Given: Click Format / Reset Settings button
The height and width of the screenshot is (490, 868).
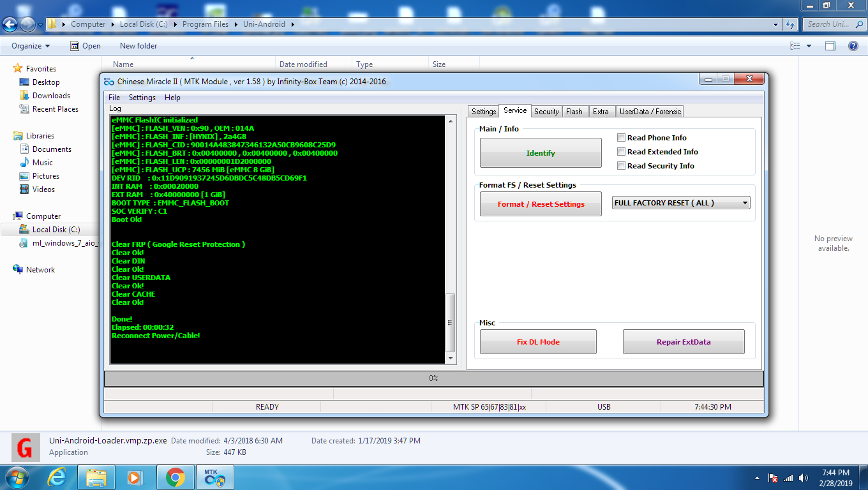Looking at the screenshot, I should [541, 204].
